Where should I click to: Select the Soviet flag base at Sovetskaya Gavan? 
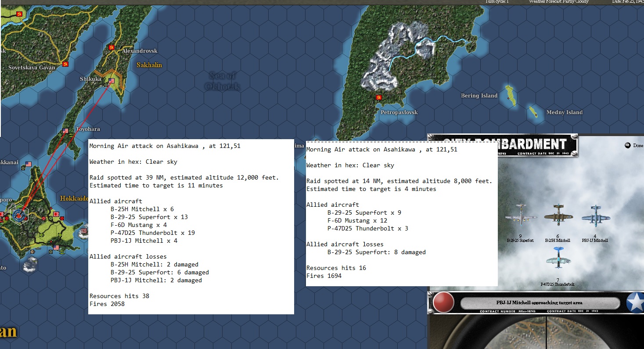click(x=65, y=64)
